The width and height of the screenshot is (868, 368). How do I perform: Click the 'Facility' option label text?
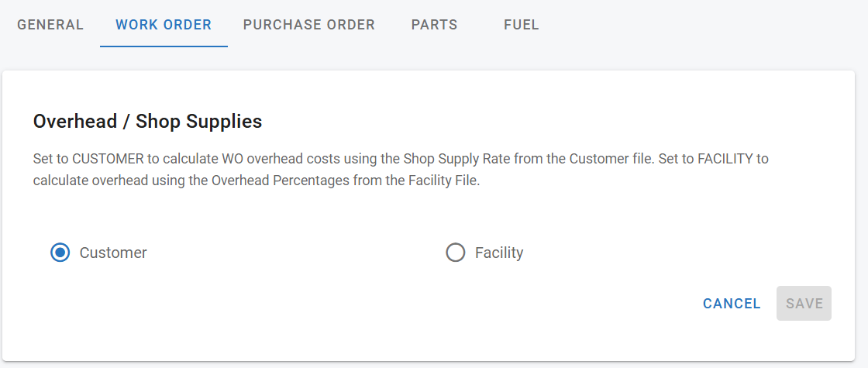click(x=499, y=253)
